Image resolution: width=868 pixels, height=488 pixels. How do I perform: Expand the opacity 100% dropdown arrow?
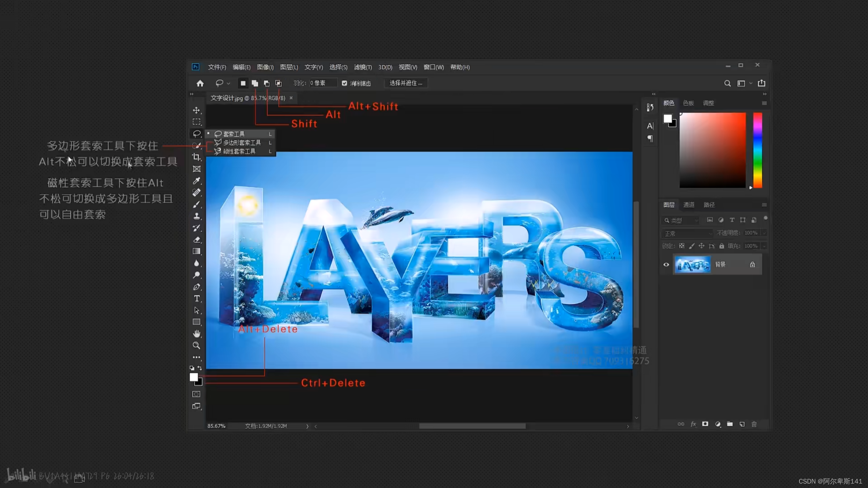point(764,233)
